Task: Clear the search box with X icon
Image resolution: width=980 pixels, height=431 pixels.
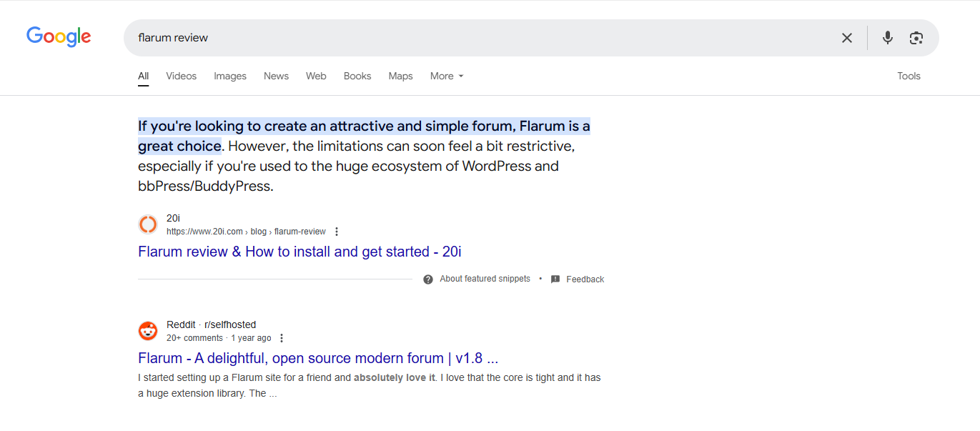Action: tap(847, 38)
